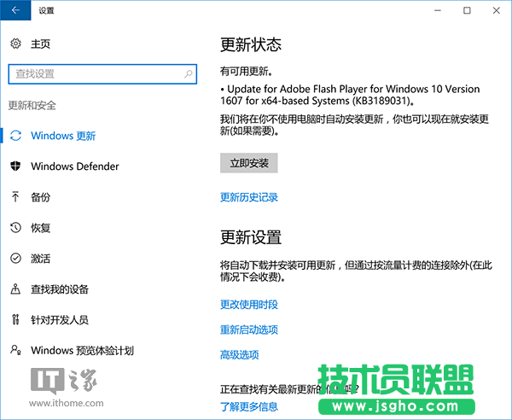Screen dimensions: 512x420
Task: Click the 恢复 history clock icon
Action: pyautogui.click(x=15, y=227)
